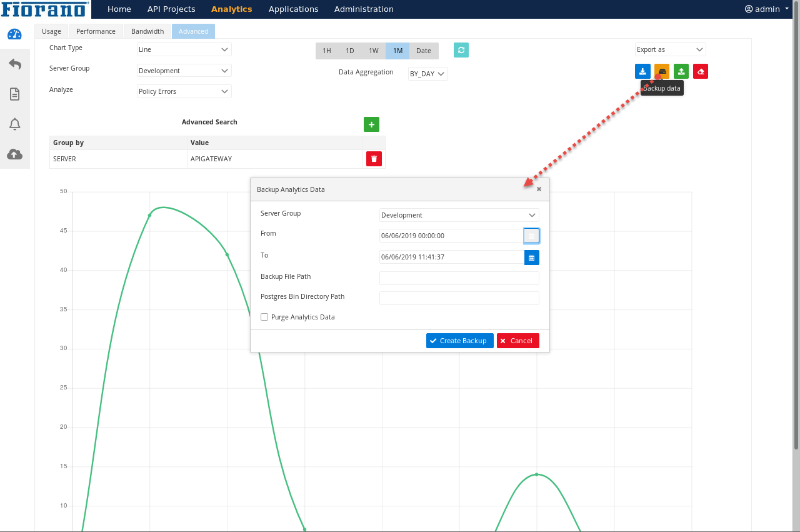Click the To date input field
The image size is (800, 532).
[x=451, y=257]
